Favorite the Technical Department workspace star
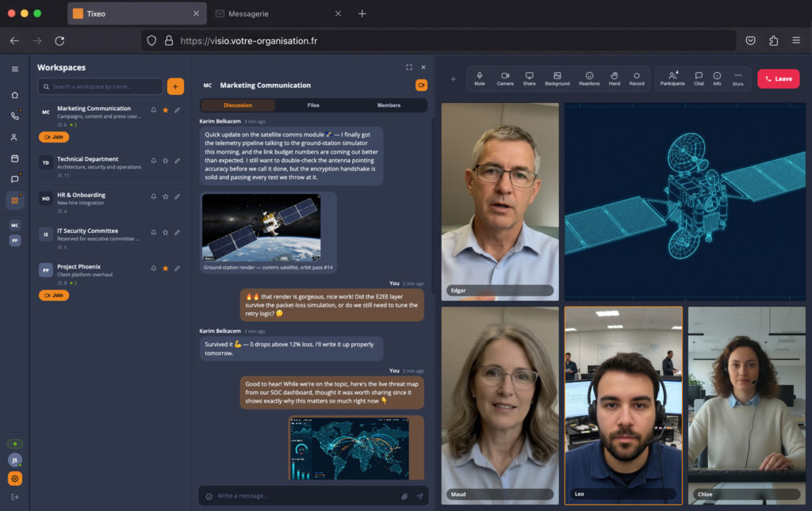Screen dimensions: 812x511 pyautogui.click(x=166, y=160)
